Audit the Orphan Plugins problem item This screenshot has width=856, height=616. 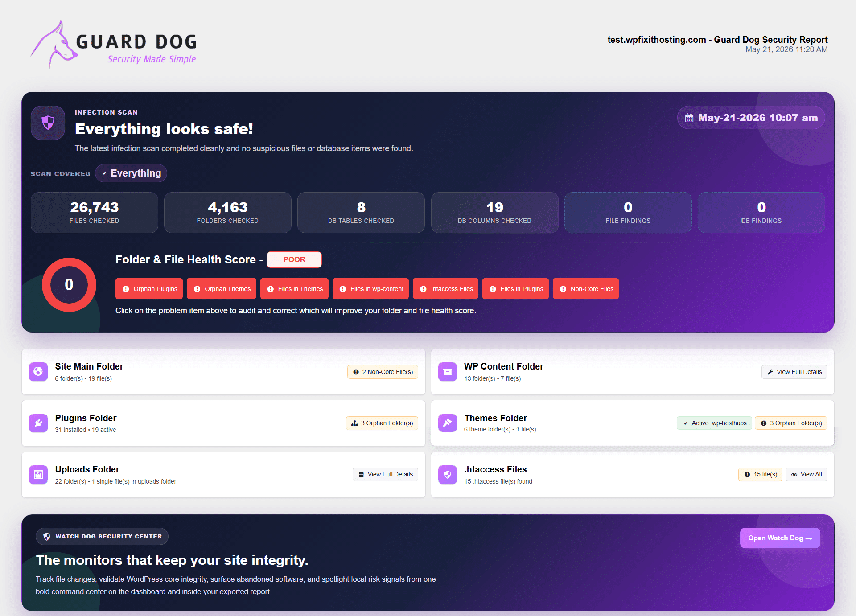[148, 289]
